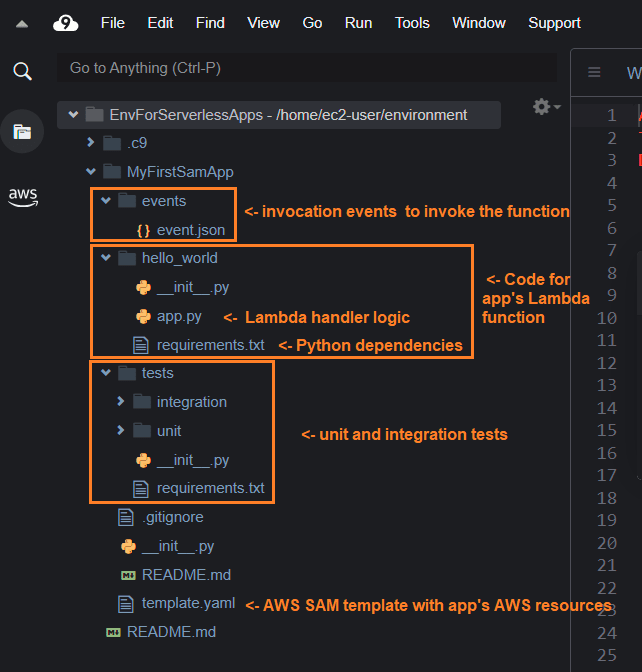Image resolution: width=642 pixels, height=672 pixels.
Task: Click editor line number 10
Action: 607,318
